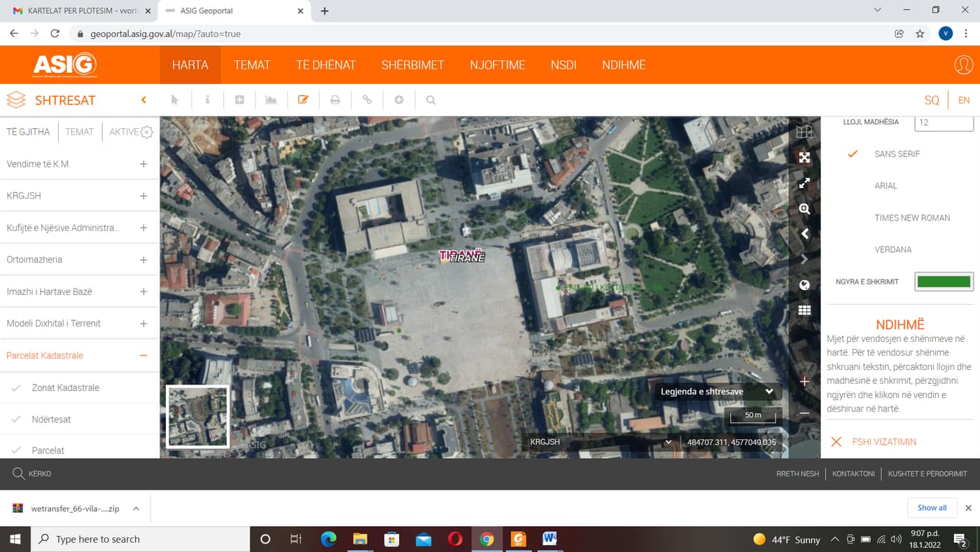Switch to the AKTIVE layers tab

pos(124,132)
